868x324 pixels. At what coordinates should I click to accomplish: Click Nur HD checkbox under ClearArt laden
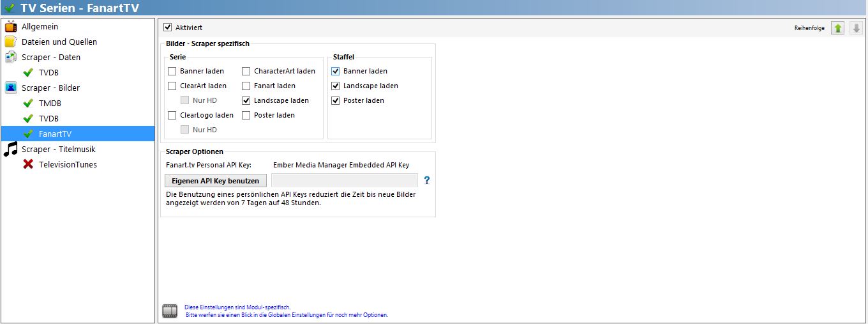click(x=184, y=101)
